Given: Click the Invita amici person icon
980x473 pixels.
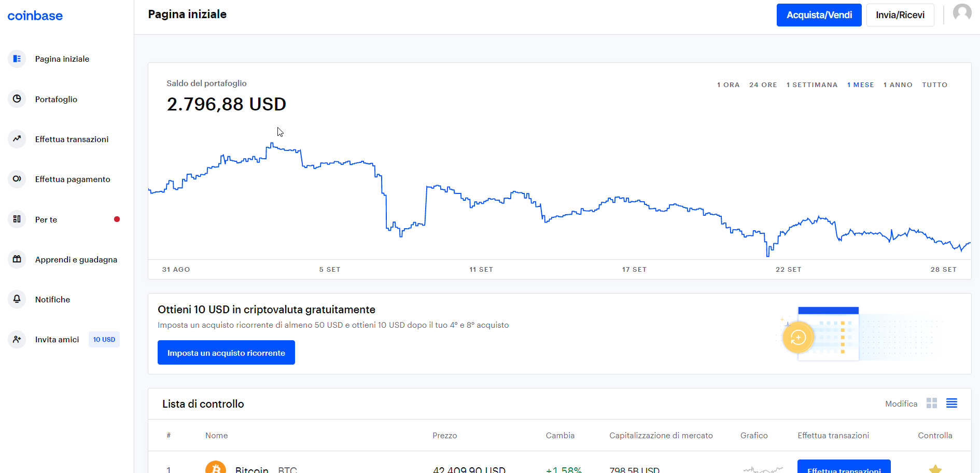Looking at the screenshot, I should (x=17, y=339).
